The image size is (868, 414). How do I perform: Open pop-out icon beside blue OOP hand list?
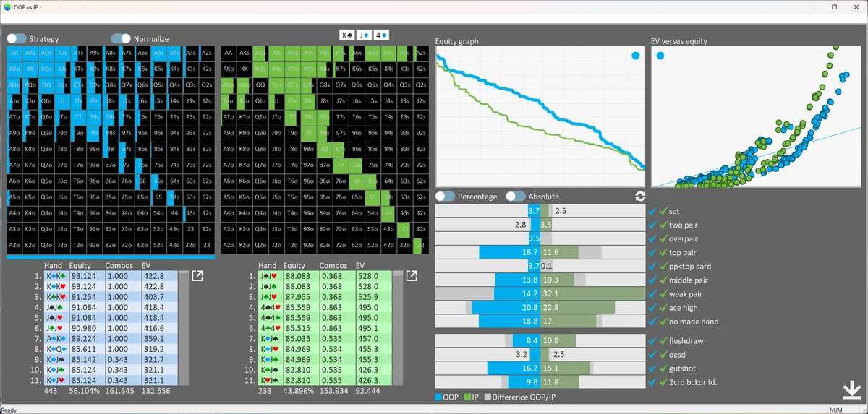tap(197, 276)
